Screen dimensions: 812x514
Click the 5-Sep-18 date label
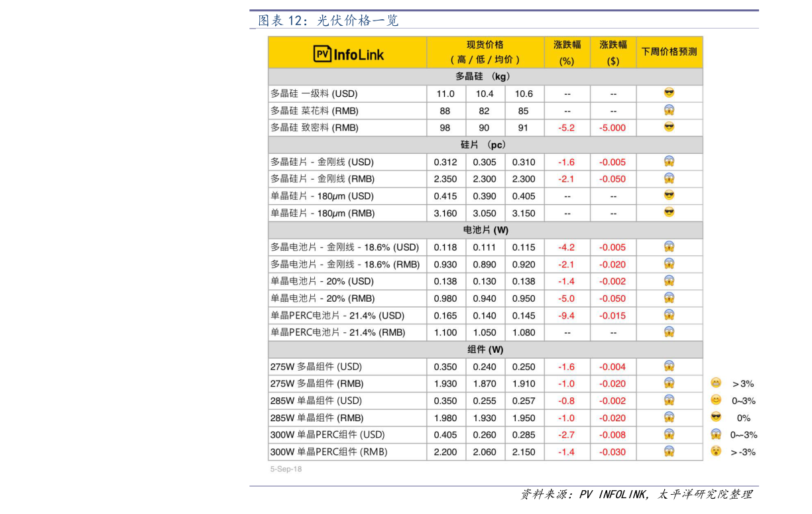tap(286, 469)
